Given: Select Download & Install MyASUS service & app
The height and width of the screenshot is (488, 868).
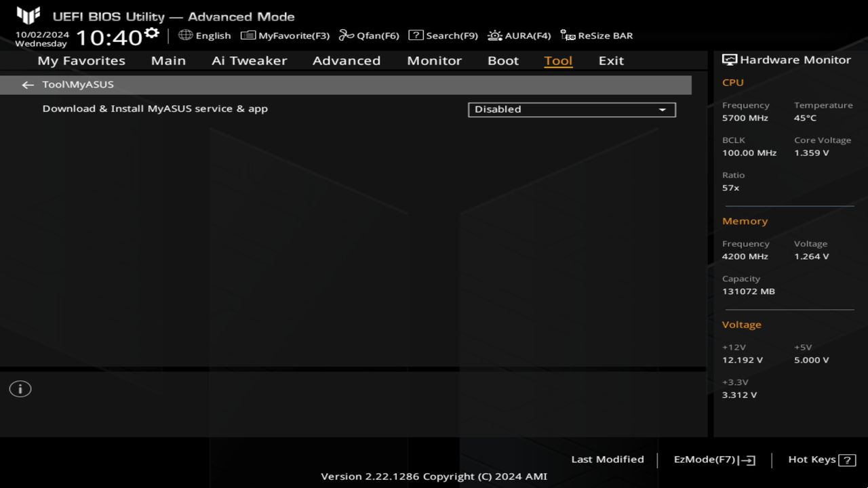Looking at the screenshot, I should pyautogui.click(x=155, y=108).
